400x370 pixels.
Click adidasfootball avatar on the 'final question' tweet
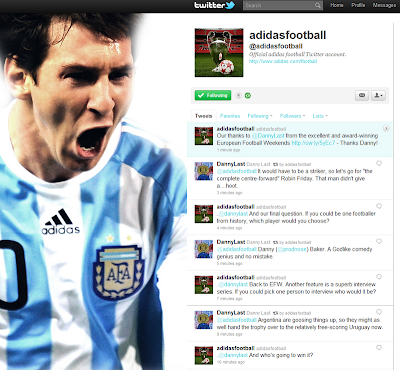[204, 214]
